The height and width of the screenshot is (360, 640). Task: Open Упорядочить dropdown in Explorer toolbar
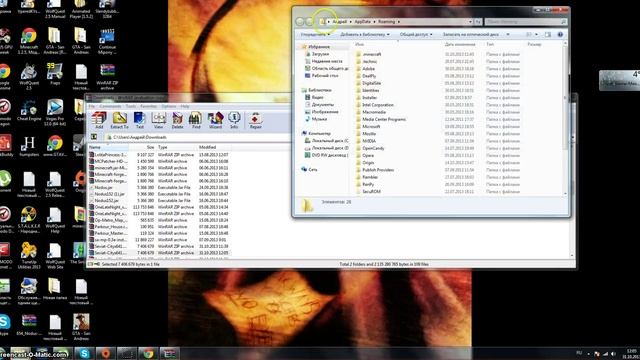(315, 35)
